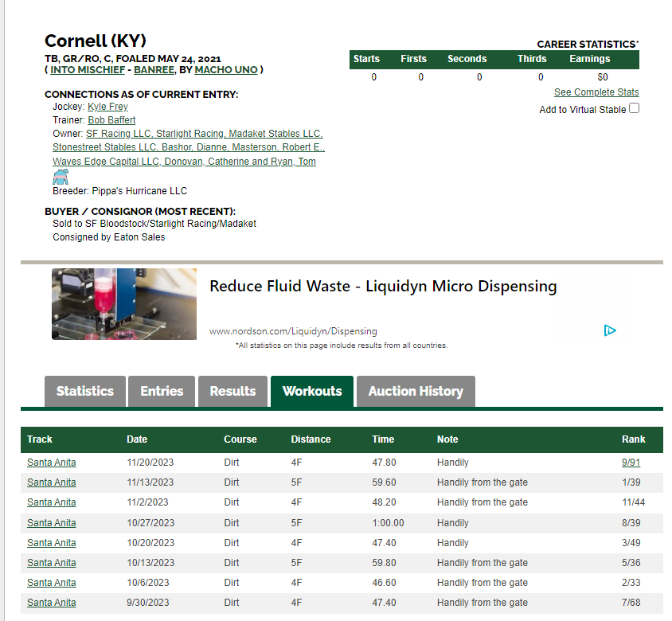Image resolution: width=672 pixels, height=621 pixels.
Task: Click the Liquidyn dispensing ad image
Action: (x=124, y=304)
